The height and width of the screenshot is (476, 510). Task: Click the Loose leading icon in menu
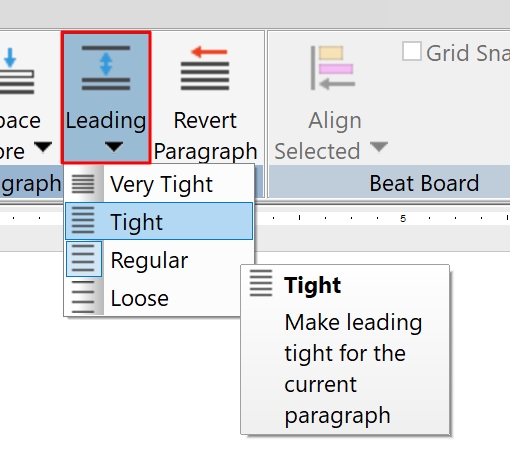(83, 297)
